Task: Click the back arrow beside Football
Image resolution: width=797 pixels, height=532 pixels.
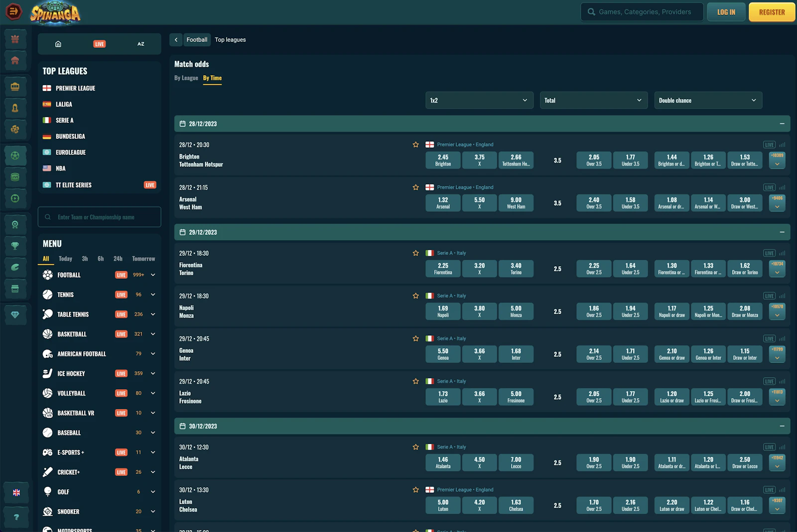Action: click(x=176, y=40)
